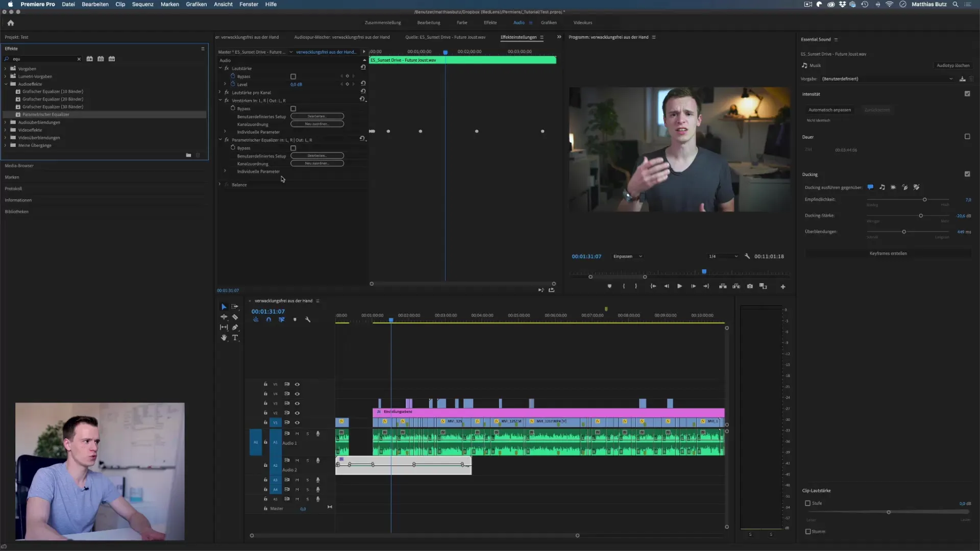
Task: Enable the Dauer checkbox
Action: pyautogui.click(x=967, y=137)
